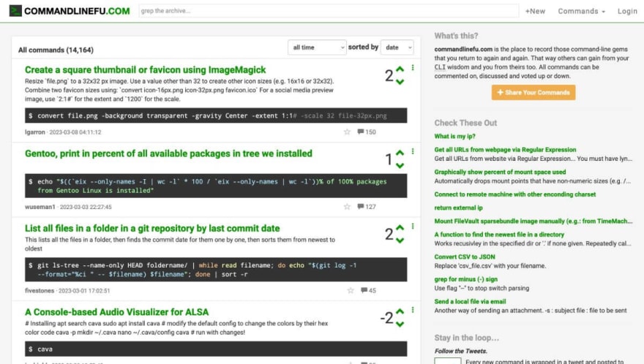Expand the Commands menu in the header

[581, 11]
